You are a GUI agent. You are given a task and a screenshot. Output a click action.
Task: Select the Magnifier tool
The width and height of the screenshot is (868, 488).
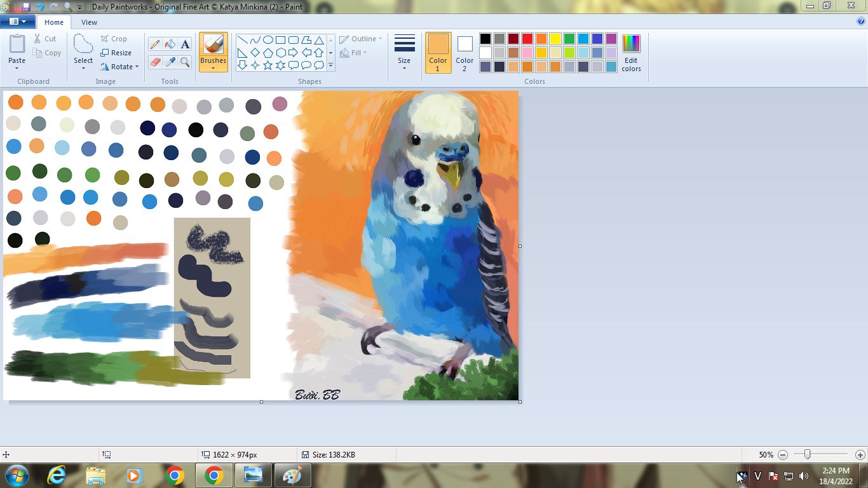[185, 62]
